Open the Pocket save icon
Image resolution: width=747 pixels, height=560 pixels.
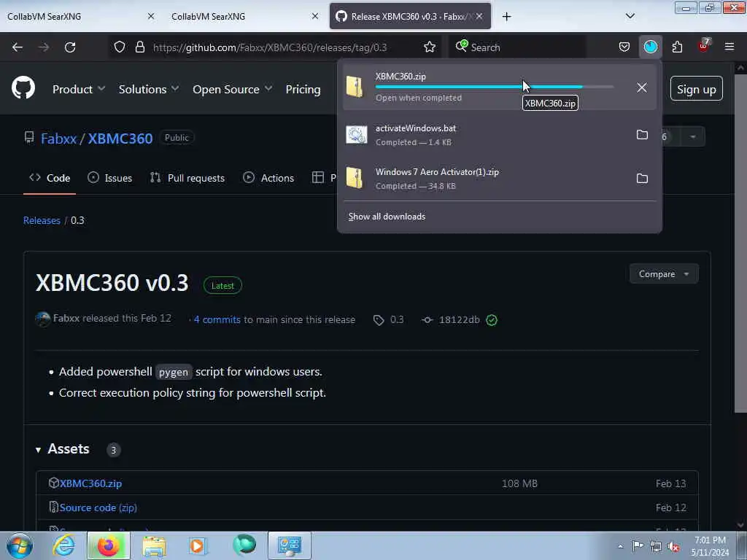(624, 47)
